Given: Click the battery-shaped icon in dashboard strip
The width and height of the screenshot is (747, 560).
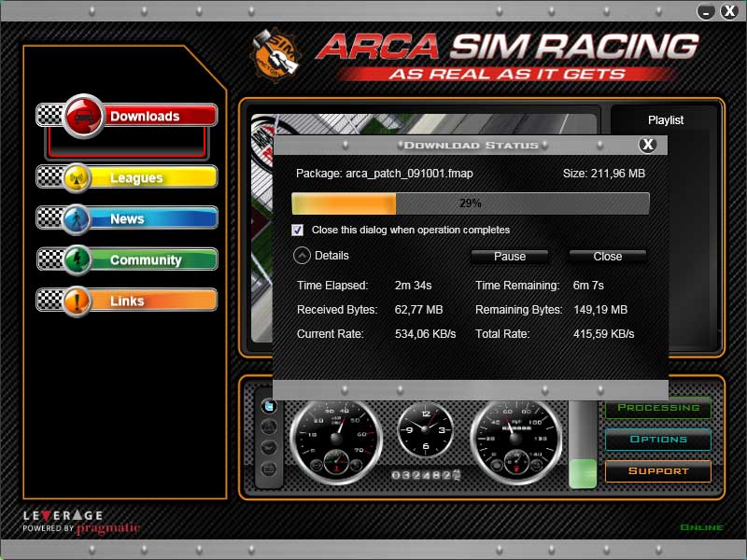Looking at the screenshot, I should click(x=269, y=469).
